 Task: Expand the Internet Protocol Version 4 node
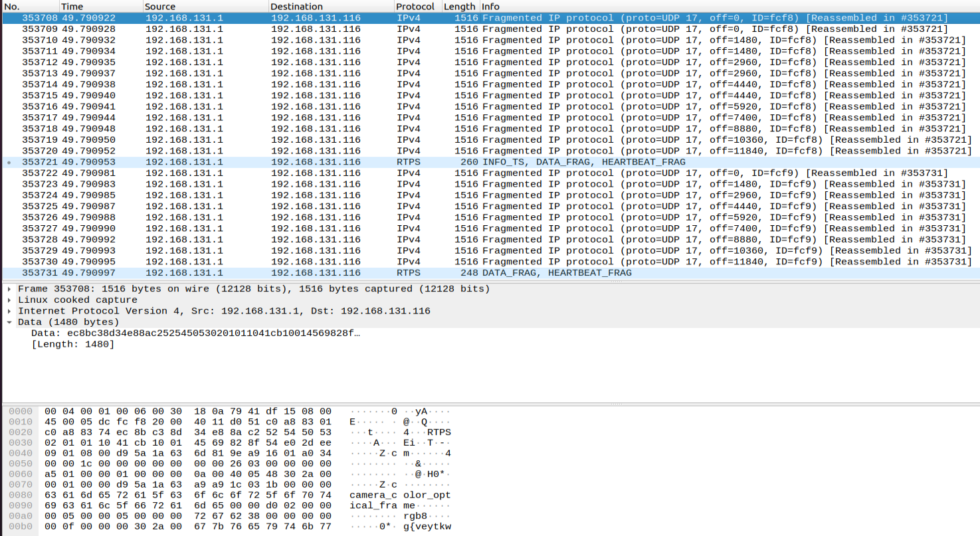(9, 311)
